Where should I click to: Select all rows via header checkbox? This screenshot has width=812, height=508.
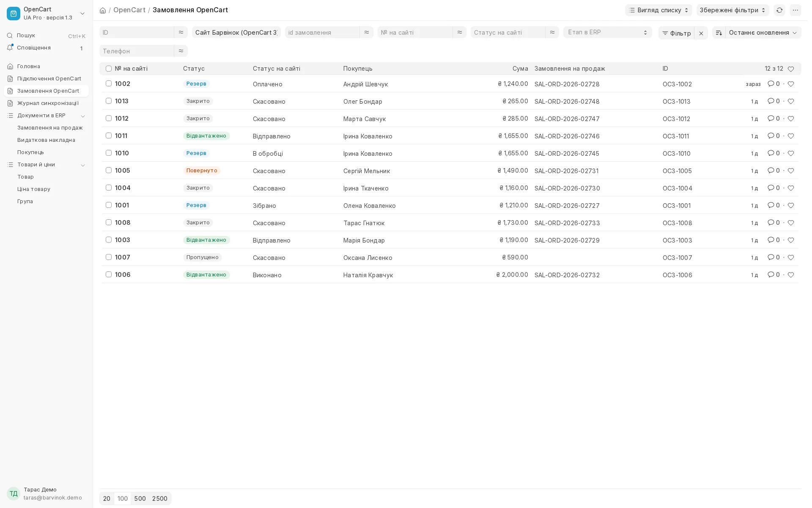[x=109, y=69]
